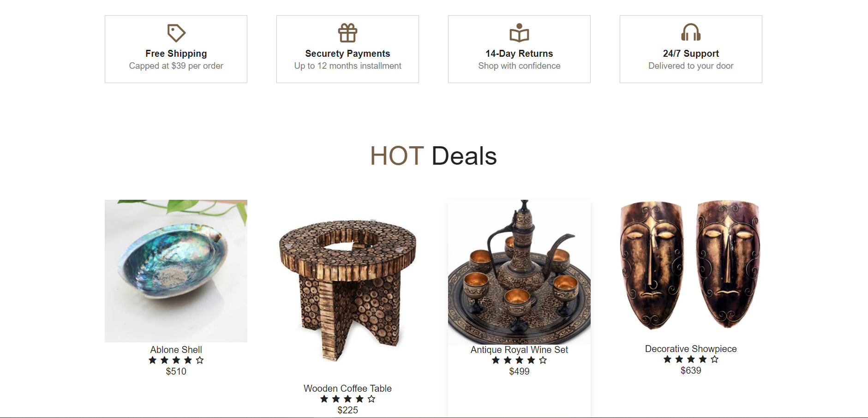Click the Ablone Shell product title
This screenshot has width=868, height=418.
176,350
